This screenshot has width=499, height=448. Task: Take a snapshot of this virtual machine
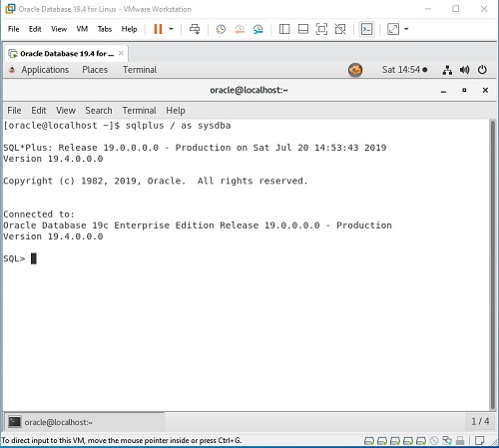pos(221,29)
